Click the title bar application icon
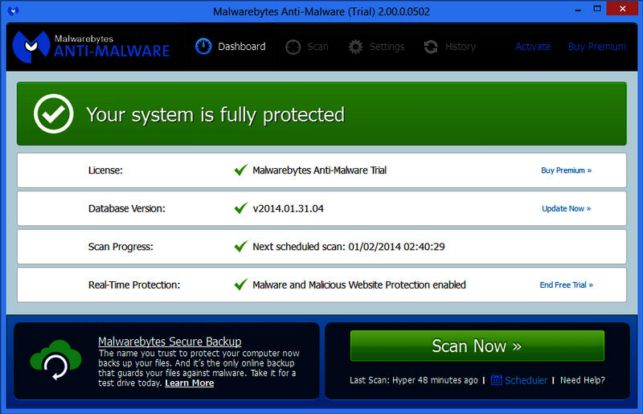 [13, 11]
